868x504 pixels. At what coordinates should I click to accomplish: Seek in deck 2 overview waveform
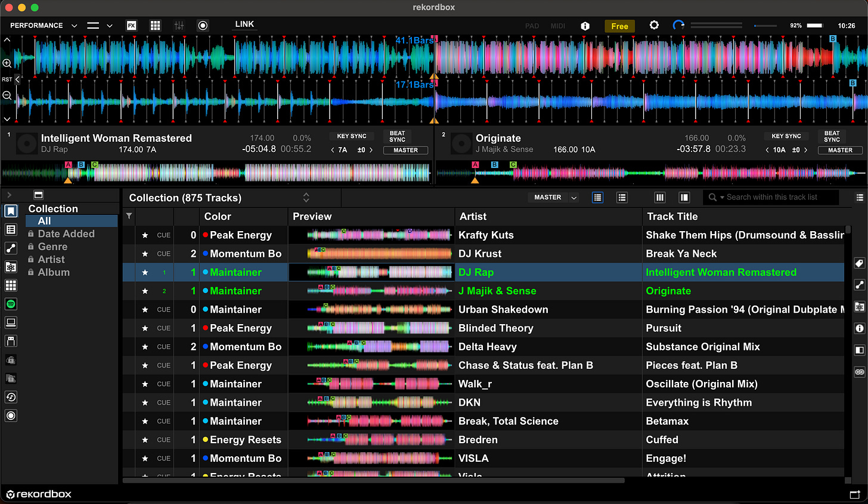tap(650, 173)
